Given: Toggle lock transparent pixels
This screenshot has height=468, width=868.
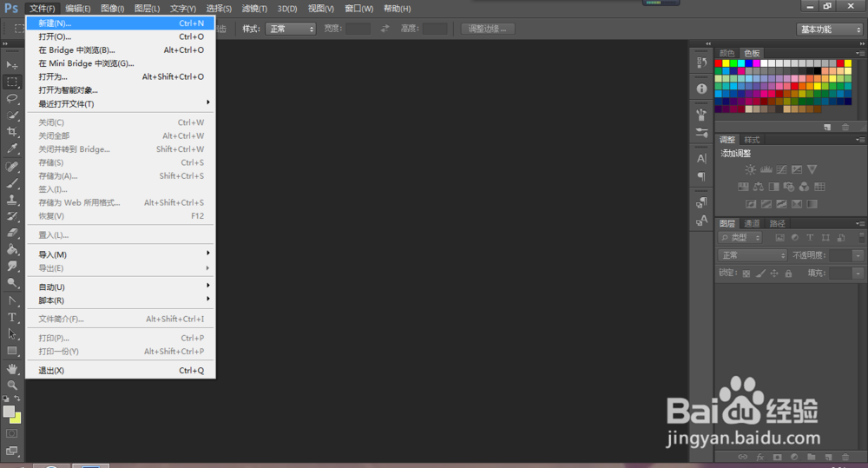Looking at the screenshot, I should tap(746, 273).
